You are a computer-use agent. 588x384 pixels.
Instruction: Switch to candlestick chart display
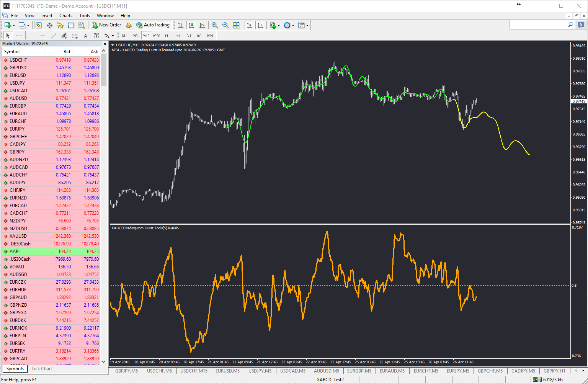(191, 25)
